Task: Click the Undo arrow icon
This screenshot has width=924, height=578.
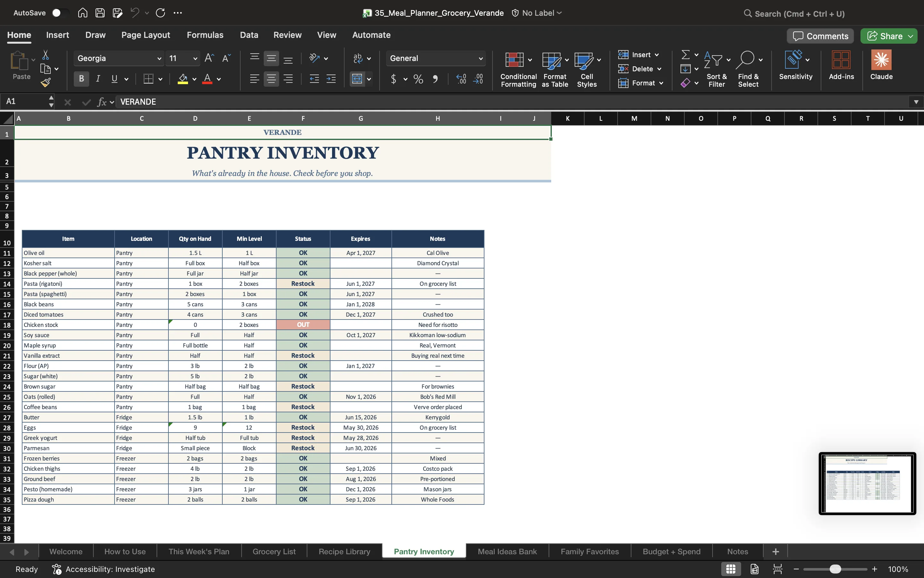Action: click(135, 13)
